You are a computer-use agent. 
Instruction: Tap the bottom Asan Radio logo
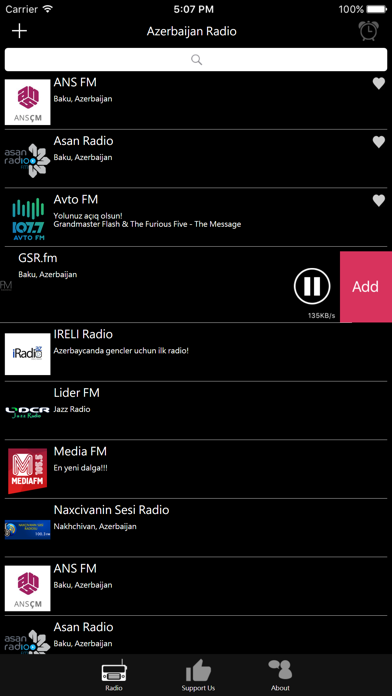coord(28,641)
